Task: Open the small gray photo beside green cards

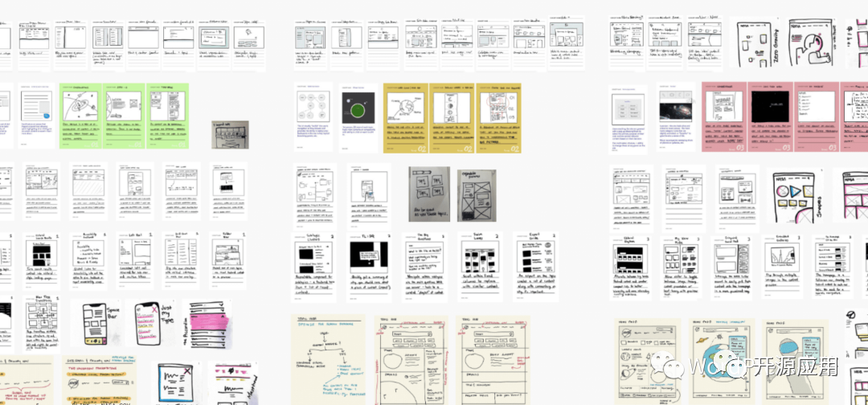Action: (x=231, y=134)
